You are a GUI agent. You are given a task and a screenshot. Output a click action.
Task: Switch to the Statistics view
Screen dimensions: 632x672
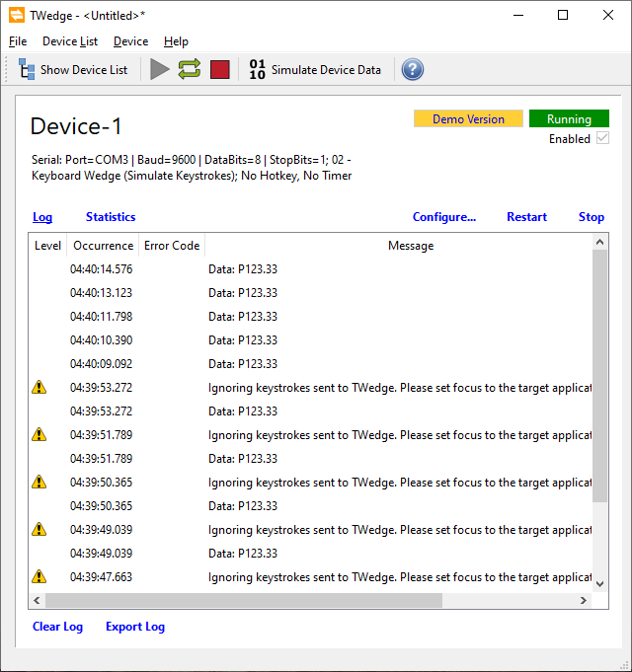[111, 217]
